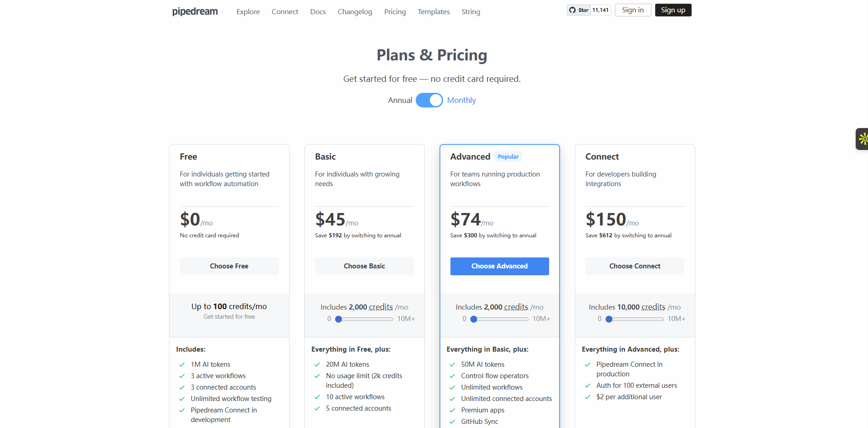
Task: Open the Changelog from the navigation
Action: pos(355,11)
